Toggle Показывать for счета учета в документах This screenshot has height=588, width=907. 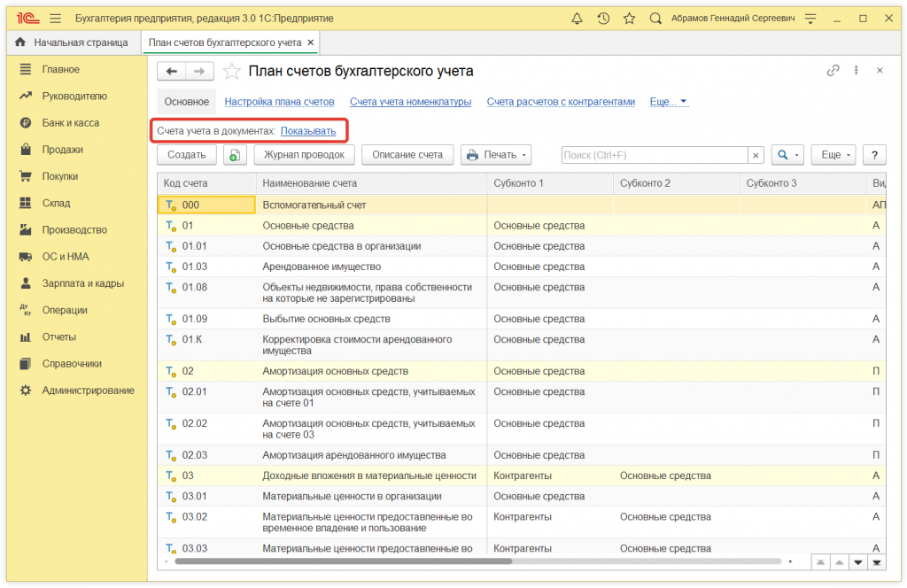click(x=308, y=131)
